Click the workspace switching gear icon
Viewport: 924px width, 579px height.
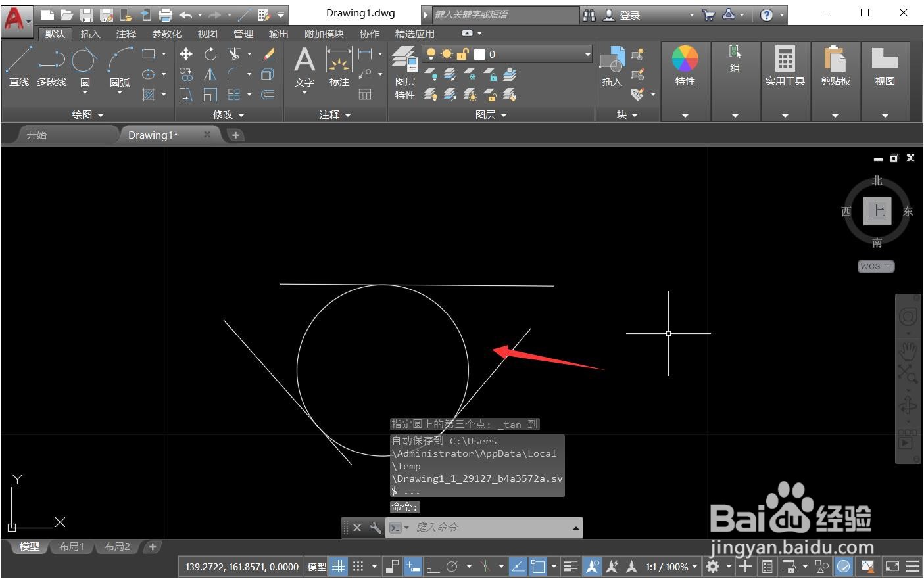pyautogui.click(x=713, y=566)
